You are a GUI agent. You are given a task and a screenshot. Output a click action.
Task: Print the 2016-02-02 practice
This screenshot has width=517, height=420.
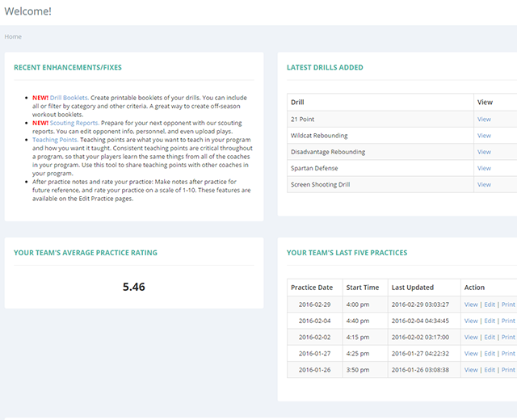508,337
